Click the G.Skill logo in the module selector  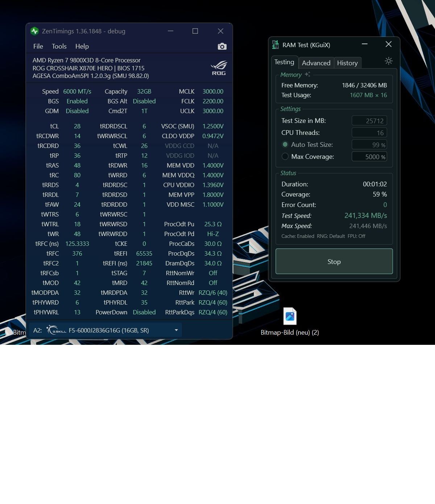[x=57, y=330]
